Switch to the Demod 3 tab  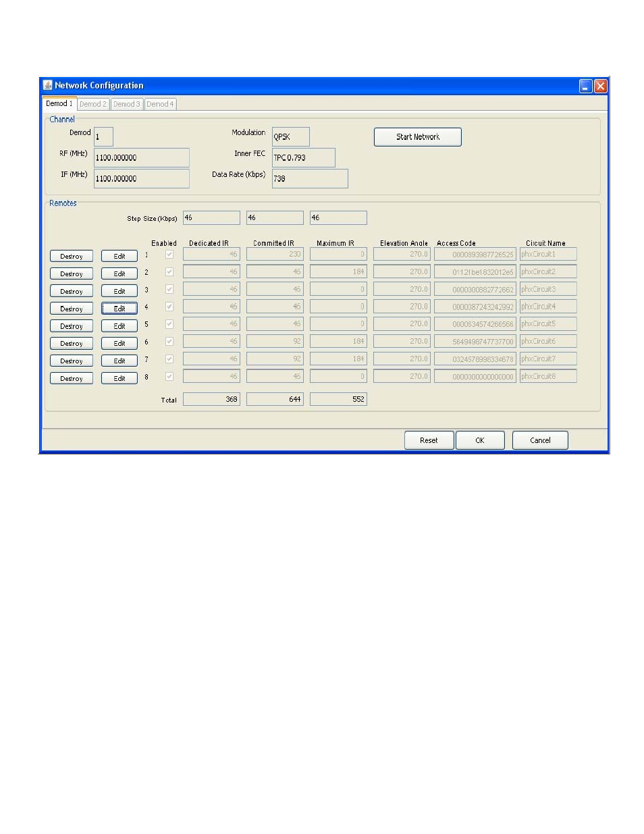(127, 104)
